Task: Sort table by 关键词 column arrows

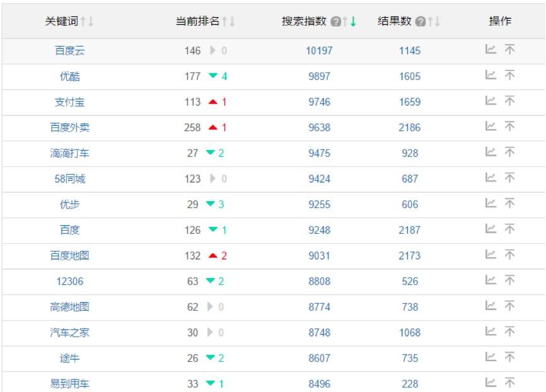Action: (87, 21)
